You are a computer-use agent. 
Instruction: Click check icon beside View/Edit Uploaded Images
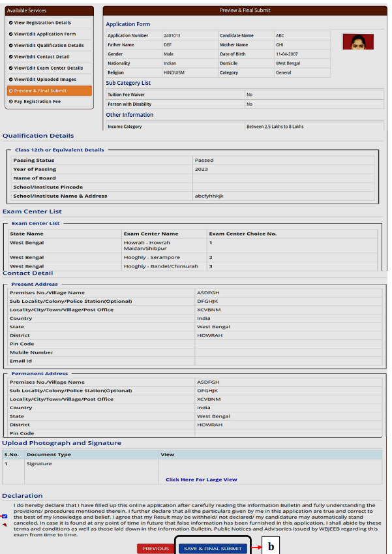coord(10,79)
